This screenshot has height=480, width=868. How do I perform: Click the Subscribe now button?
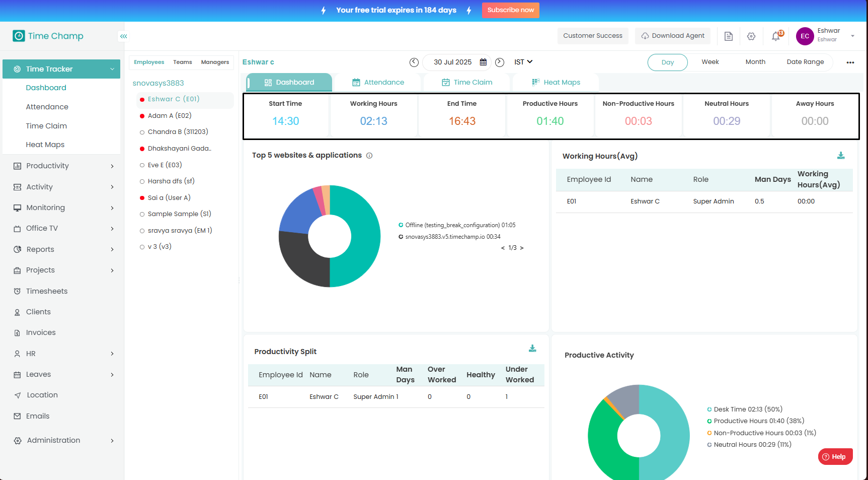click(510, 10)
